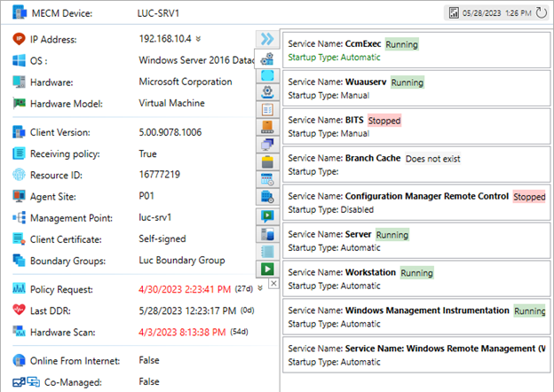Click the Boundary Groups icon
The width and height of the screenshot is (554, 392).
click(19, 261)
